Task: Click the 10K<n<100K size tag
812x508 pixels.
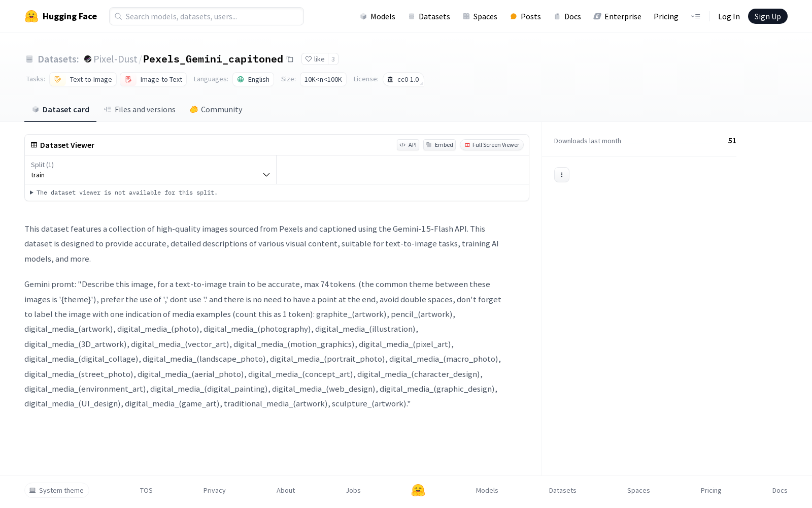Action: [323, 79]
